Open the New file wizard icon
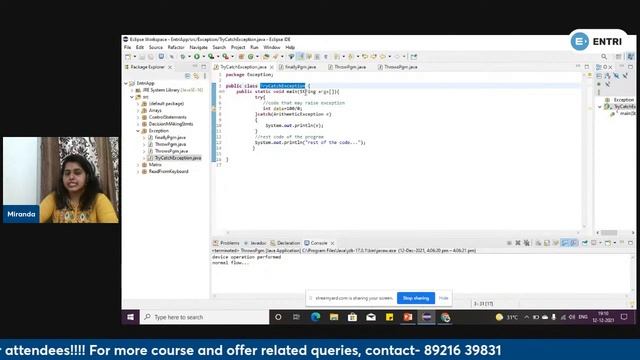 tap(127, 56)
